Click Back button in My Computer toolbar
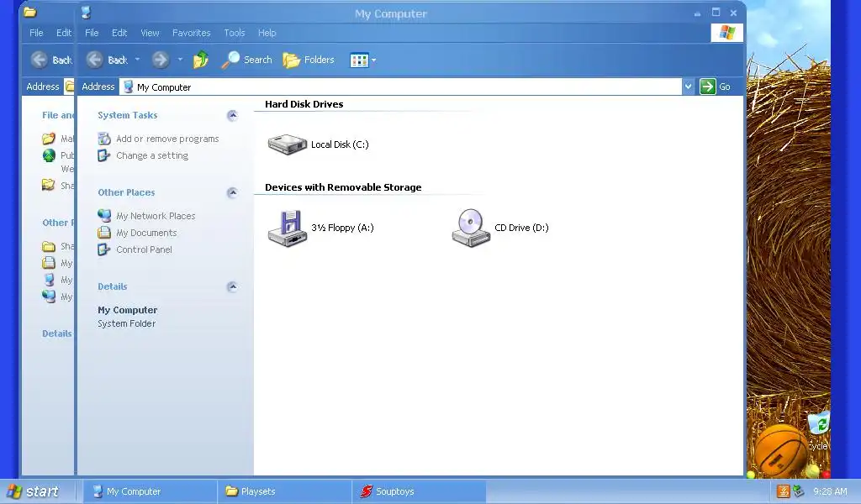Viewport: 861px width, 504px height. coord(107,60)
